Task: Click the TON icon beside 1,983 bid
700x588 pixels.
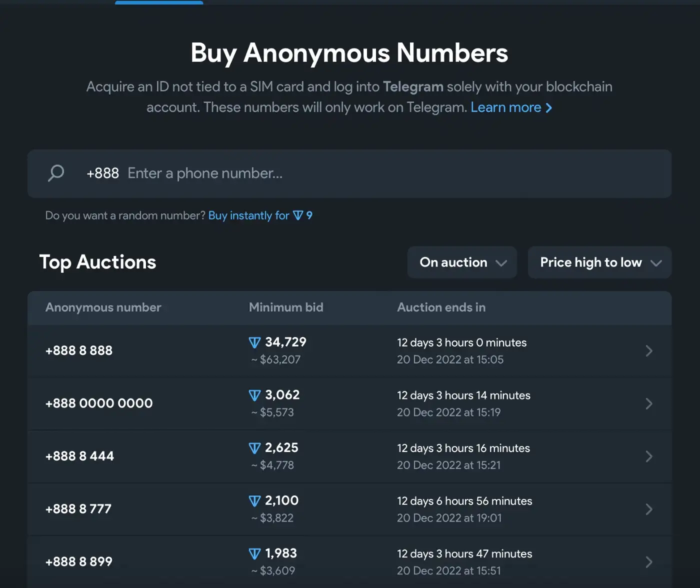Action: [254, 554]
